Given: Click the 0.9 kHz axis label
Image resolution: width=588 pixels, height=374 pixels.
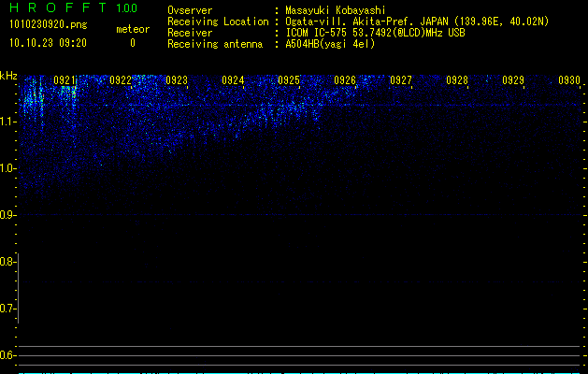Looking at the screenshot, I should pyautogui.click(x=7, y=215).
